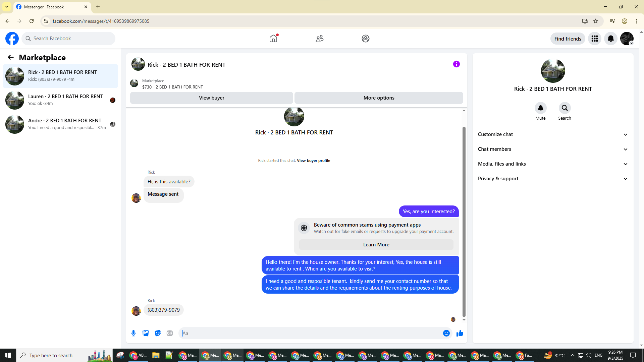
Task: Mute the Rick conversation
Action: 540,108
